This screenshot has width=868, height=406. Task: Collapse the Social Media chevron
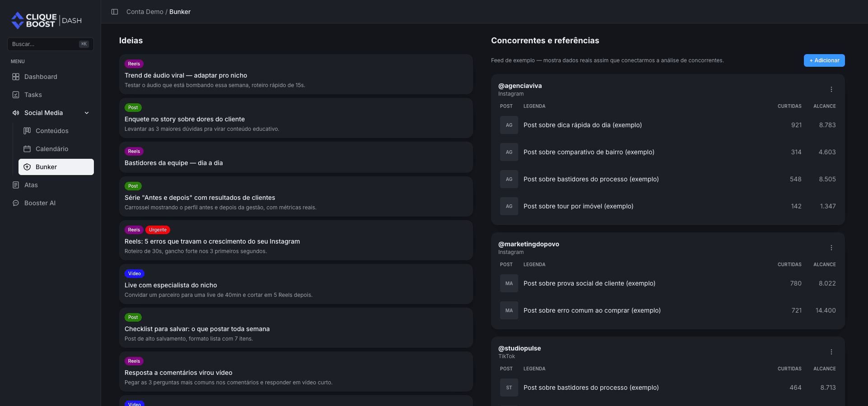coord(87,113)
